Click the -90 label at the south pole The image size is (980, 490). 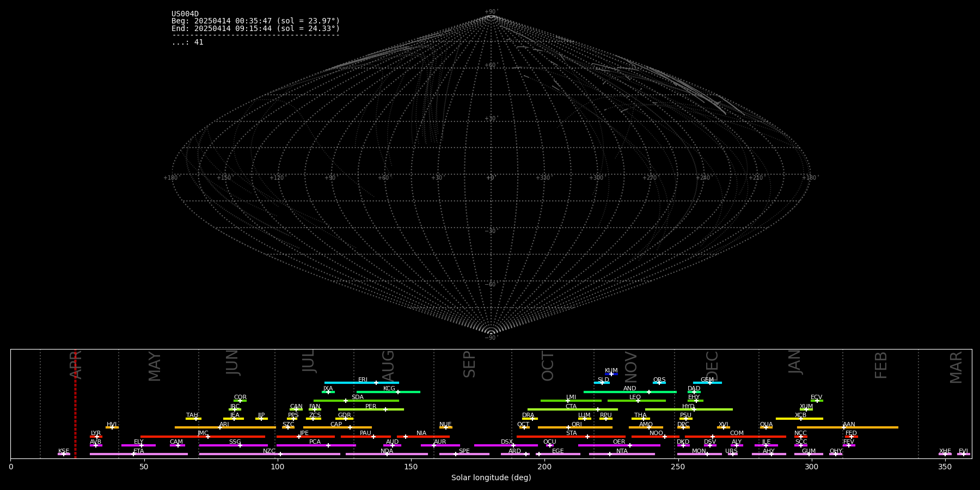coord(491,338)
